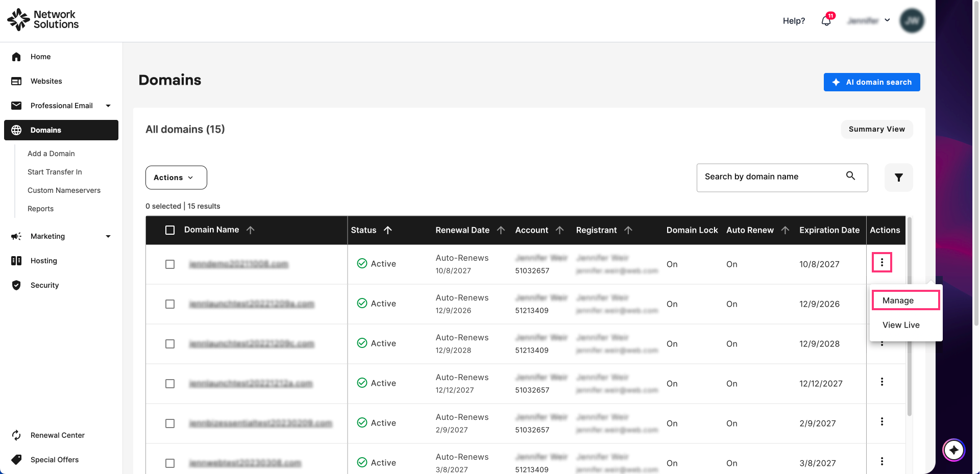Viewport: 980px width, 474px height.
Task: Click the Security shield icon
Action: pyautogui.click(x=16, y=285)
